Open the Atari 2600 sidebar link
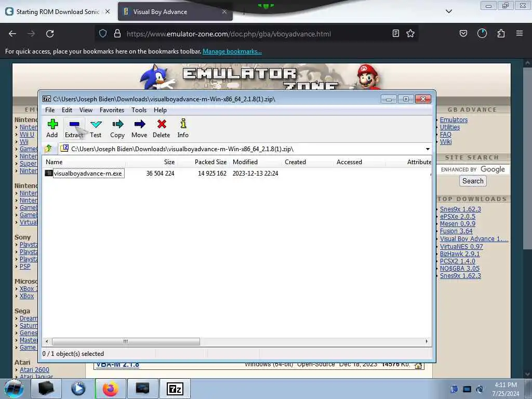The image size is (532, 399). (34, 369)
